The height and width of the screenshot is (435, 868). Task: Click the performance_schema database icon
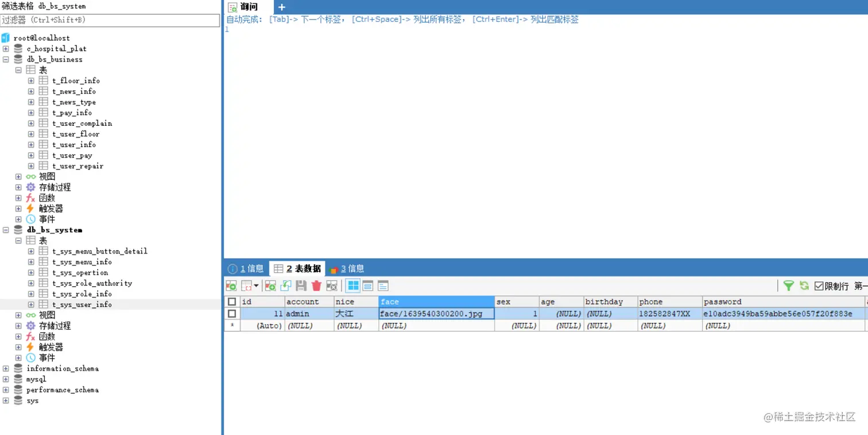(x=18, y=390)
